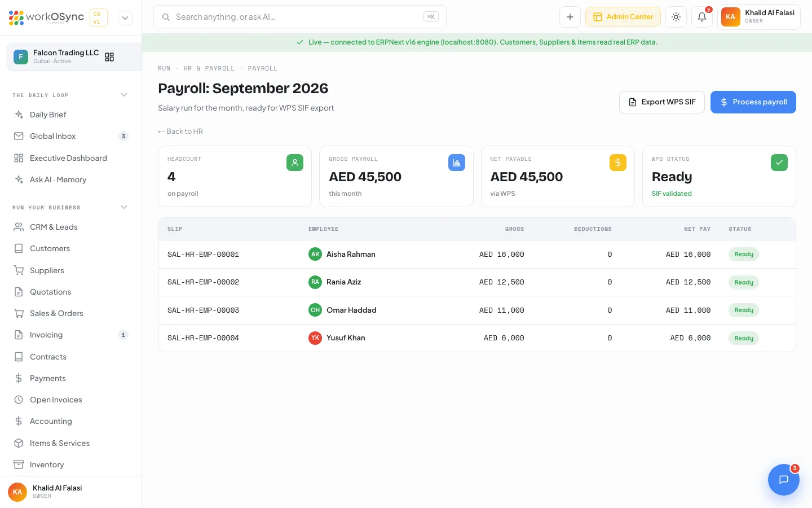Open Executive Dashboard in the sidebar
This screenshot has width=812, height=508.
click(70, 158)
